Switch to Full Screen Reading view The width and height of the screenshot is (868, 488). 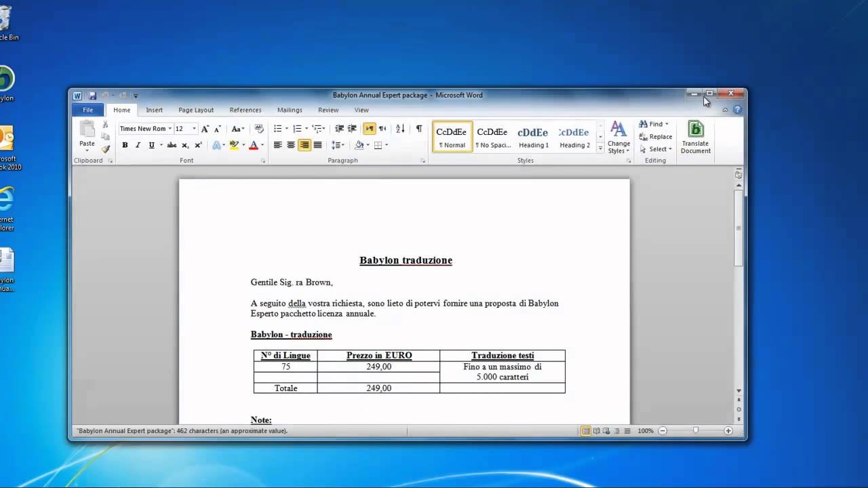[x=596, y=431]
